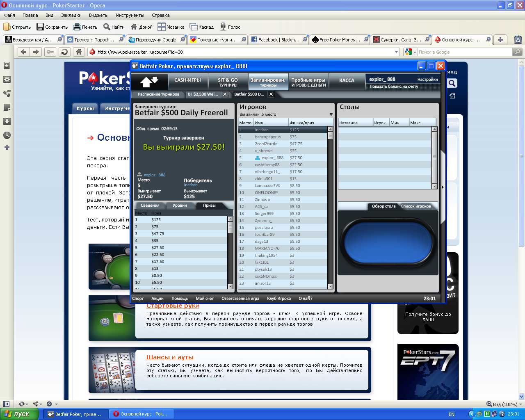Expand side arrow right of Столы panel
The height and width of the screenshot is (420, 525).
[x=442, y=187]
